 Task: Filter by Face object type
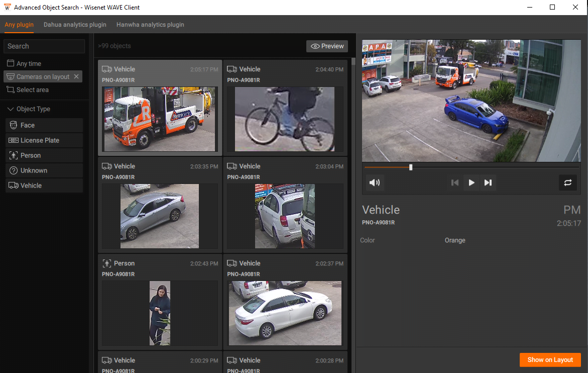click(x=44, y=125)
